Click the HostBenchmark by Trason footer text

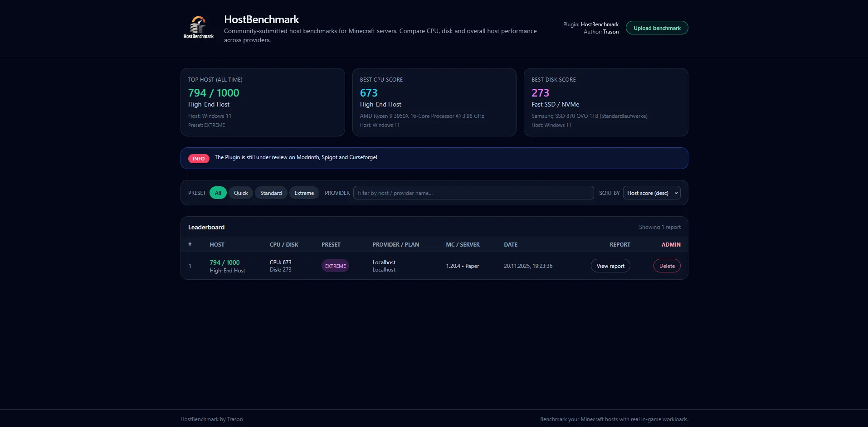coord(212,419)
